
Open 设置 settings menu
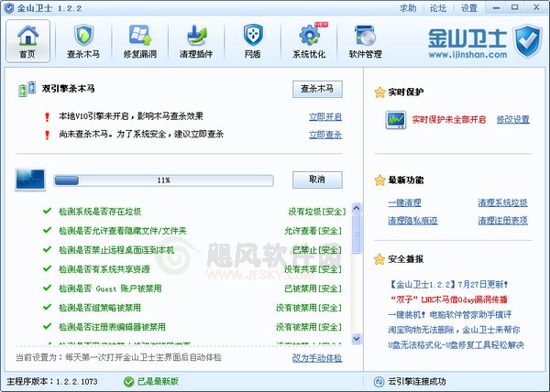tap(468, 8)
